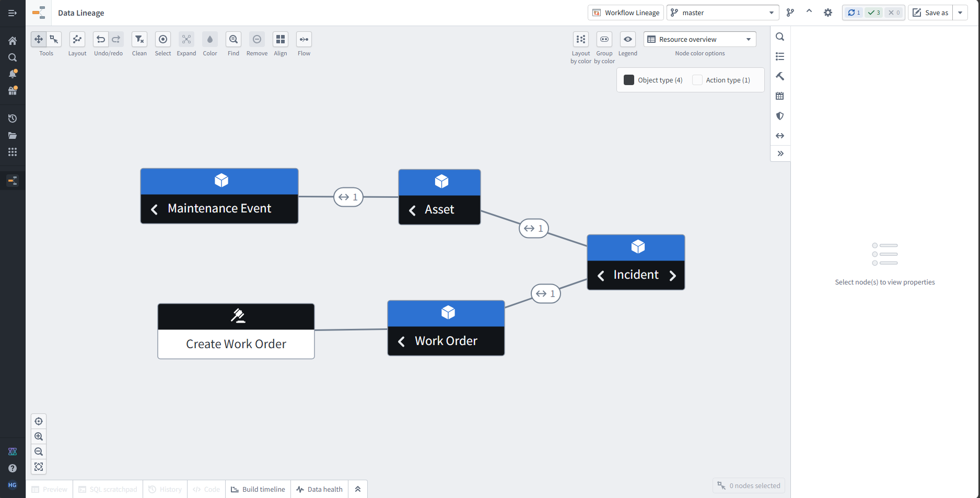Screen dimensions: 980x498
Task: Open the settings gear in the header
Action: (828, 12)
